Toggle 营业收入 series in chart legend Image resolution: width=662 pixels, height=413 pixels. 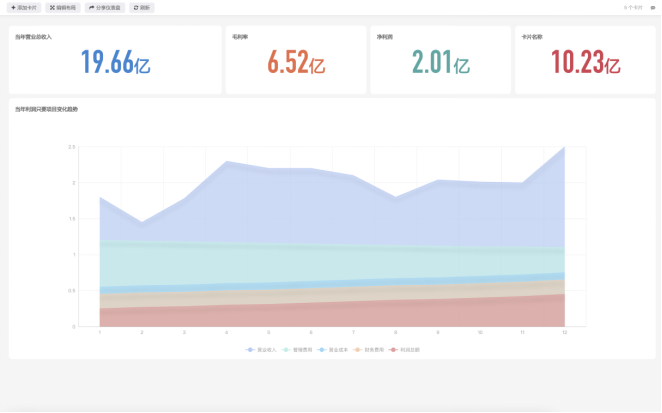coord(261,350)
